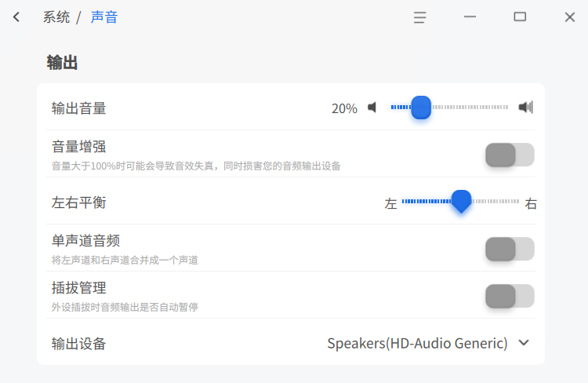Go back with the left arrow icon
Image resolution: width=588 pixels, height=383 pixels.
point(16,17)
